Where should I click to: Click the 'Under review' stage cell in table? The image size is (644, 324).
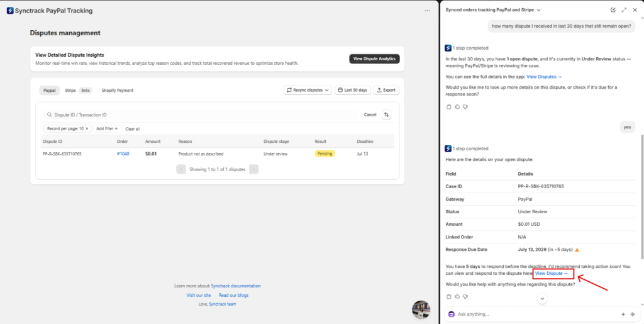tap(275, 154)
